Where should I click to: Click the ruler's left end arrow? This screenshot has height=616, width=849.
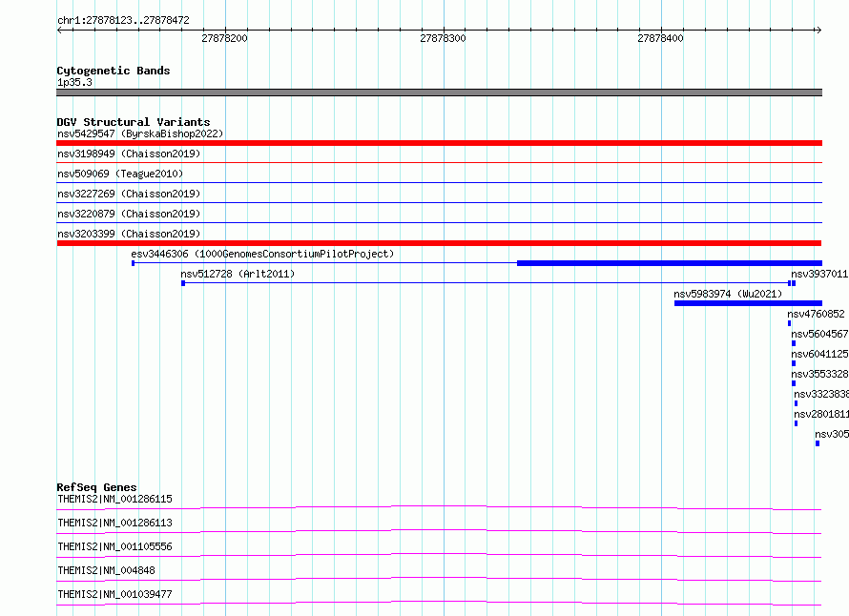point(59,30)
